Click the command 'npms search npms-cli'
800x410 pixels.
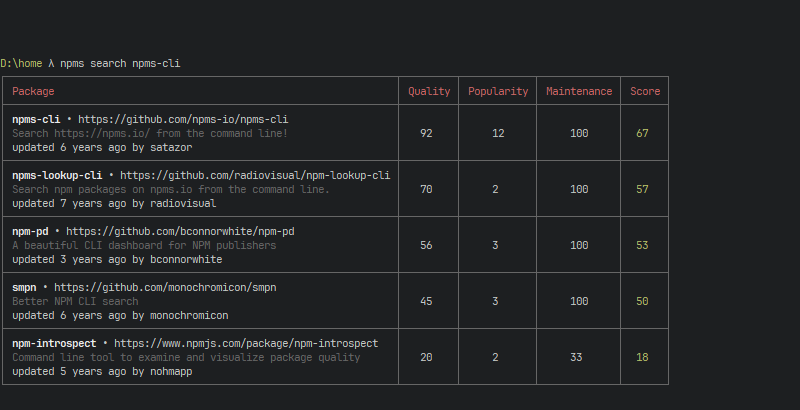(x=120, y=64)
